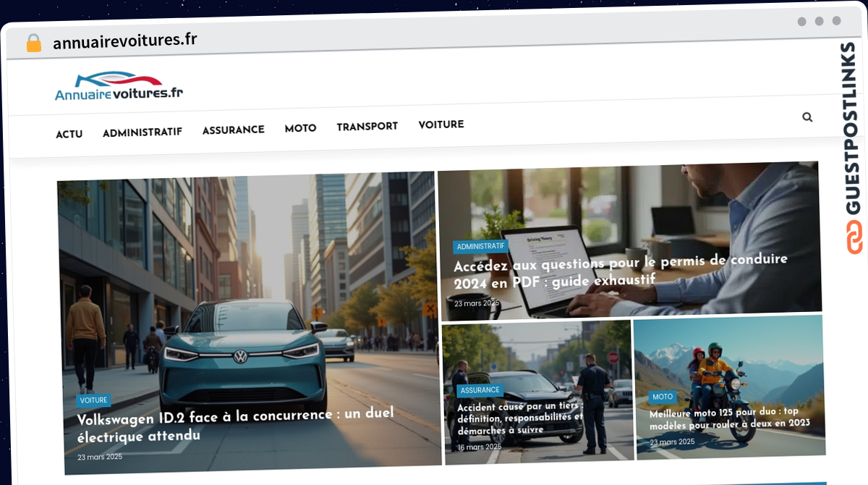Navigate to the TRANSPORT menu item
The image size is (868, 485).
(x=367, y=127)
